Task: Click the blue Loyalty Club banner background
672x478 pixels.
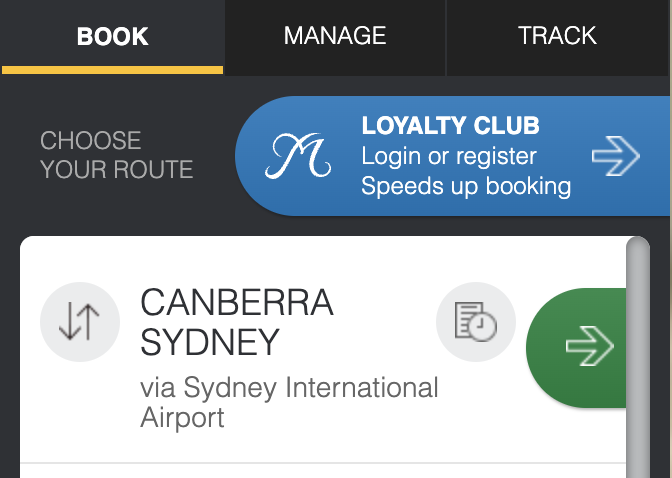Action: click(453, 156)
